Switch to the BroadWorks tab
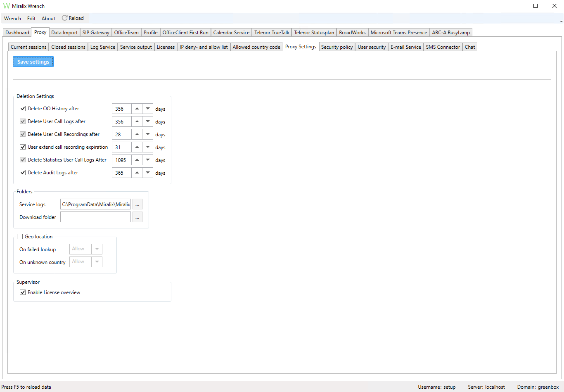 (352, 33)
